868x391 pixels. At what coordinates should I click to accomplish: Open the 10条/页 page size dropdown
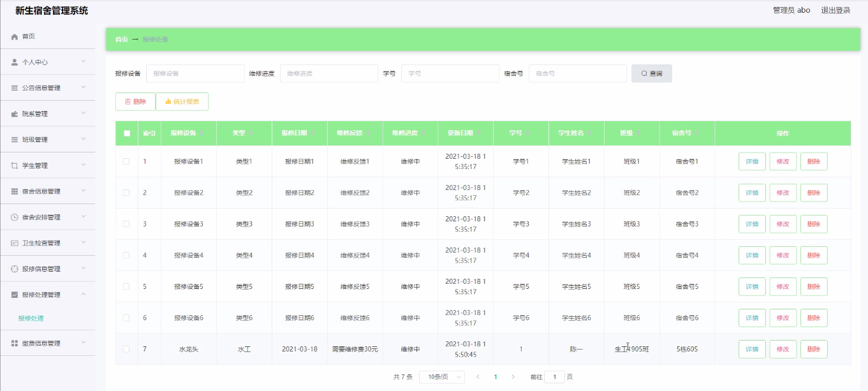pos(441,377)
